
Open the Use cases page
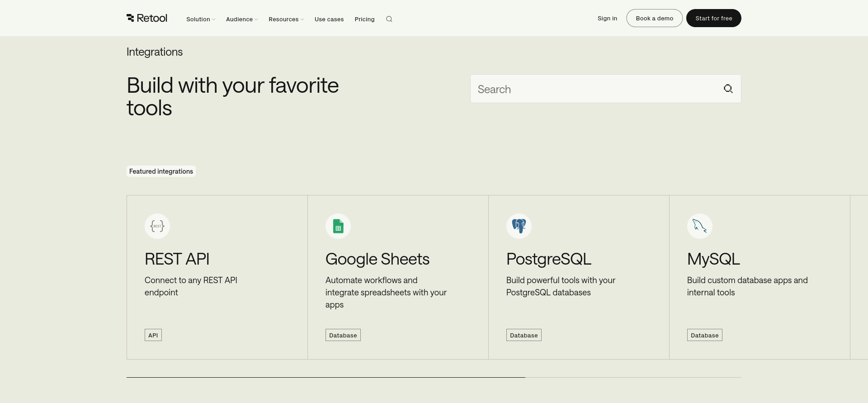point(329,19)
